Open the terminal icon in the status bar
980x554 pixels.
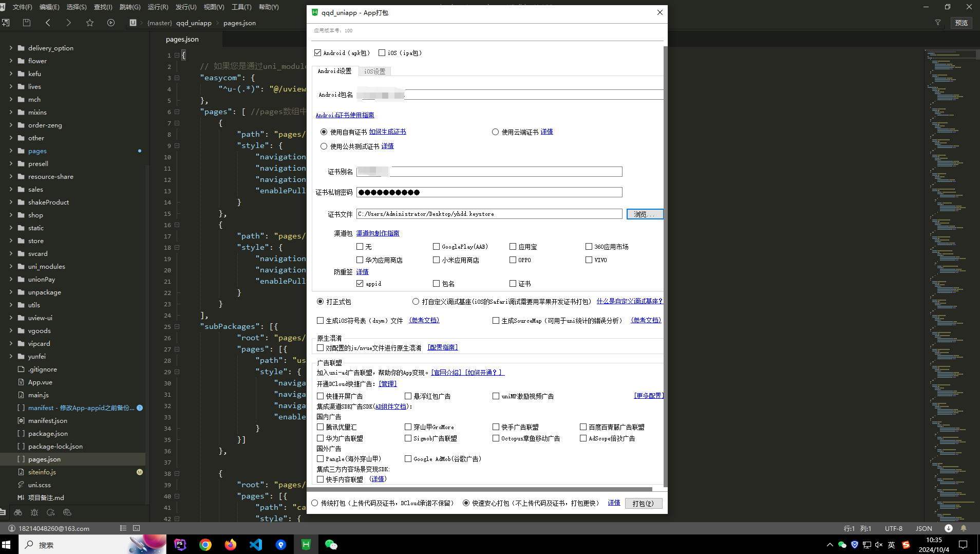tap(136, 528)
